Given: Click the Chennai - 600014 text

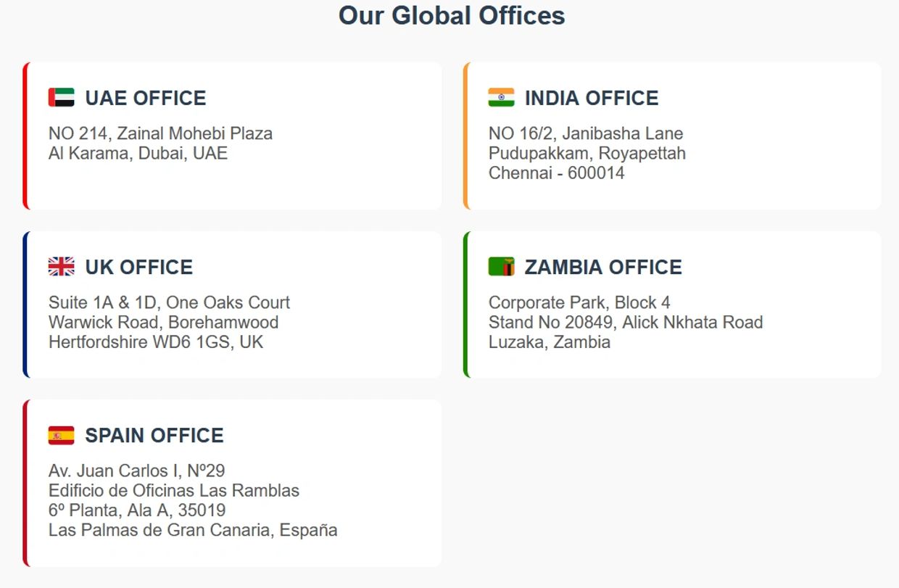Looking at the screenshot, I should coord(556,173).
